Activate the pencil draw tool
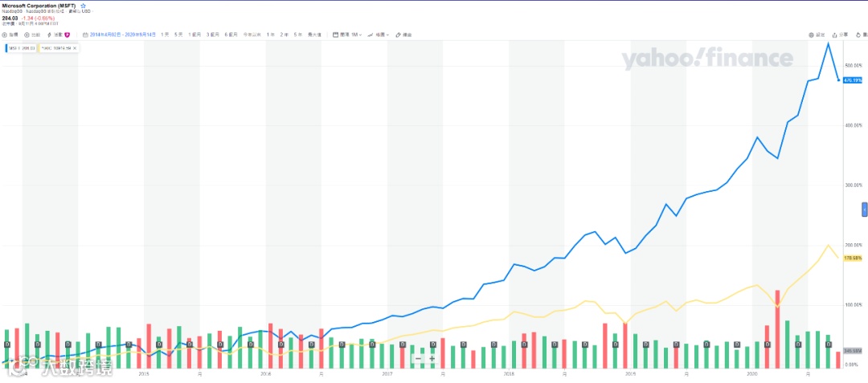This screenshot has width=868, height=383. (x=403, y=35)
